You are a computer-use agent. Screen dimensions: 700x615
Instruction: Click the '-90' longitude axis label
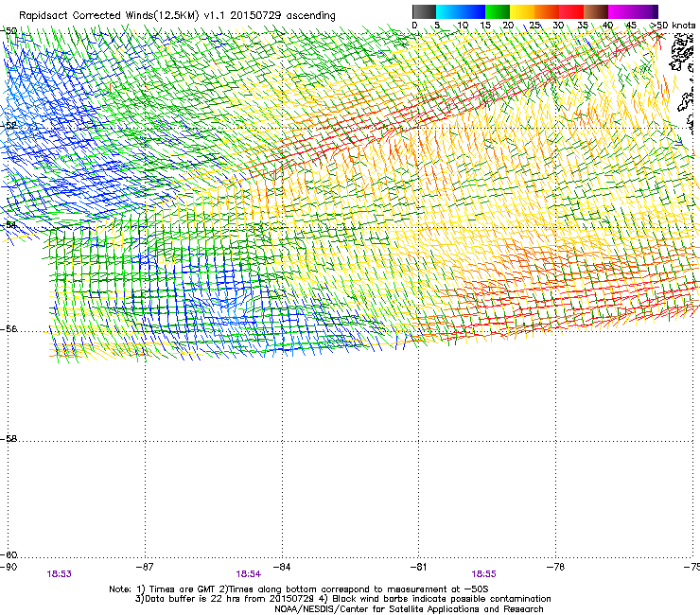(x=9, y=567)
